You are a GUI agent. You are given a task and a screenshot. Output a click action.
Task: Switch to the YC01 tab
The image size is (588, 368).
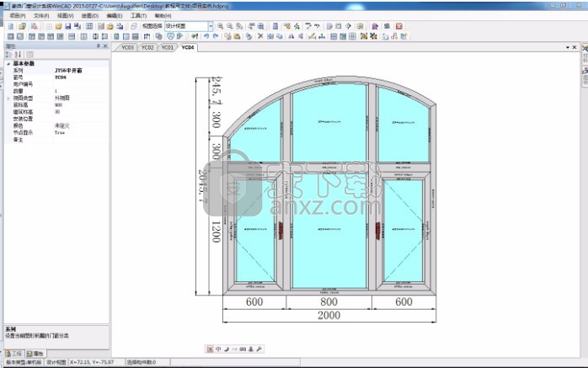[x=168, y=48]
